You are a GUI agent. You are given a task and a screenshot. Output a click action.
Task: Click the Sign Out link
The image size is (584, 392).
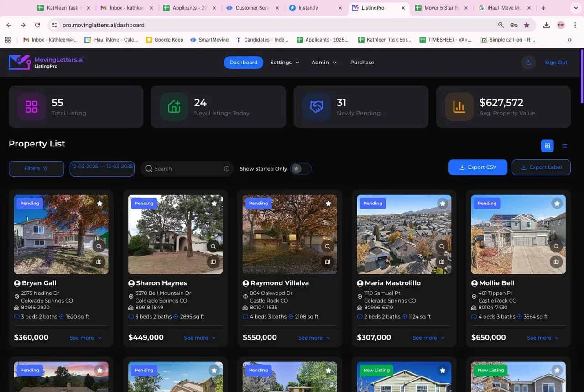point(556,63)
